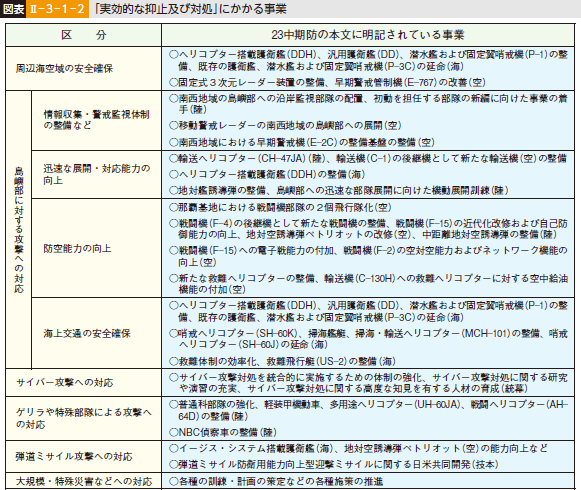Click the 弾道ミサイル攻撃への対応 row label
The image size is (581, 490).
point(74,456)
